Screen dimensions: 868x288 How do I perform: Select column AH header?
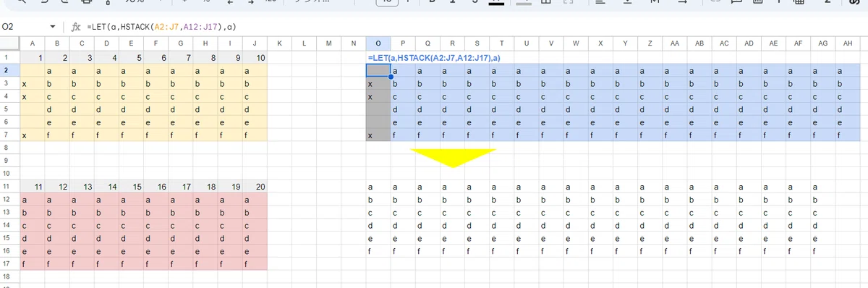(x=848, y=44)
